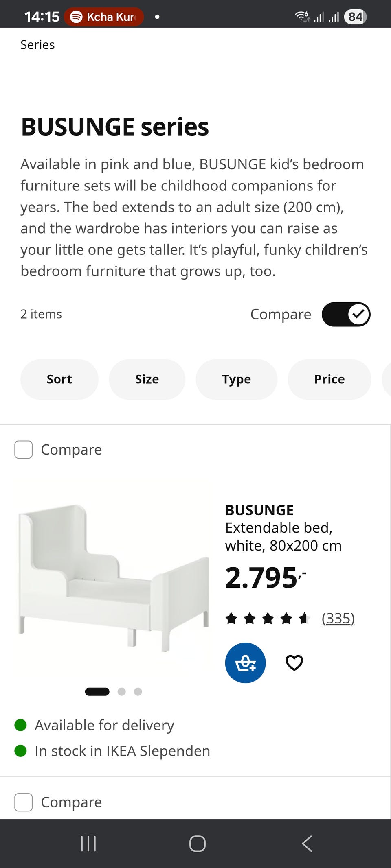Save BUSUNGE bed to favourites heart
391x868 pixels.
[x=294, y=662]
